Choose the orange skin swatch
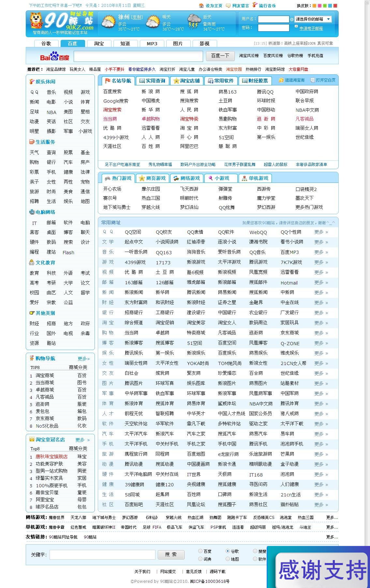The width and height of the screenshot is (370, 588). (314, 6)
